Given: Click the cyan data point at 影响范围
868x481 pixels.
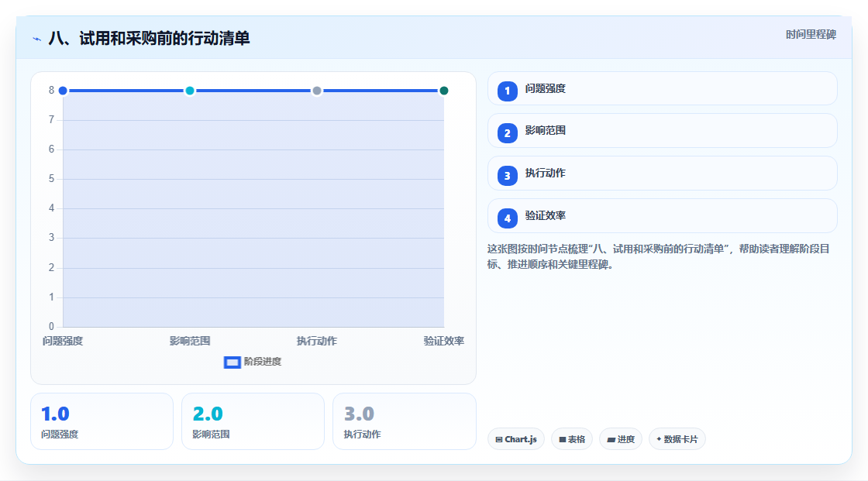Looking at the screenshot, I should coord(190,91).
